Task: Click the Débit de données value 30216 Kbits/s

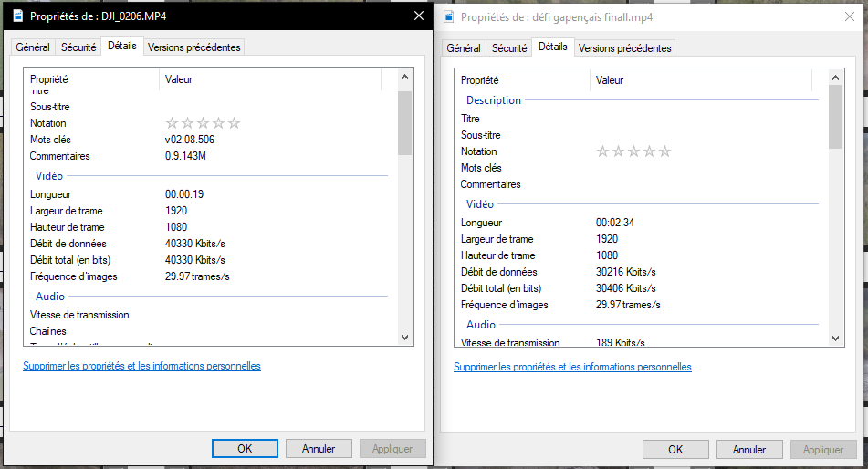Action: coord(625,272)
